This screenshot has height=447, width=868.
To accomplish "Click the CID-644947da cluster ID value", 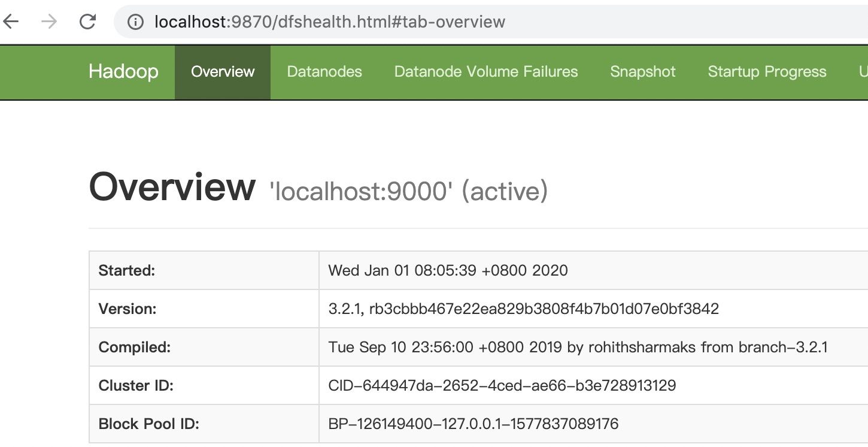I will click(x=502, y=385).
